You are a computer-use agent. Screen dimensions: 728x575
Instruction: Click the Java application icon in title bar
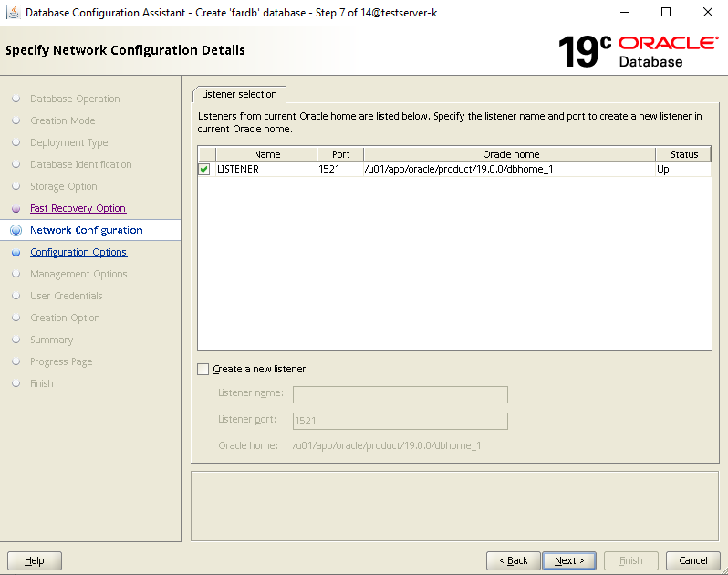[14, 13]
